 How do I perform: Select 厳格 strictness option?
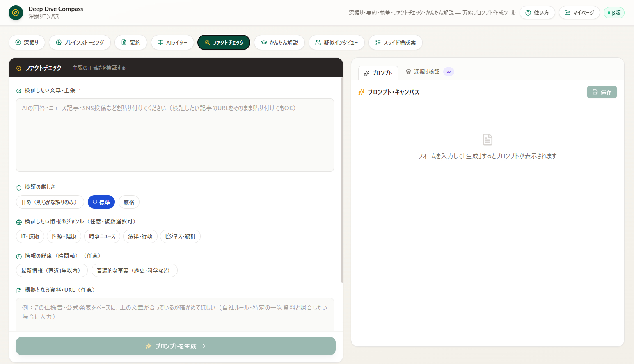point(129,202)
